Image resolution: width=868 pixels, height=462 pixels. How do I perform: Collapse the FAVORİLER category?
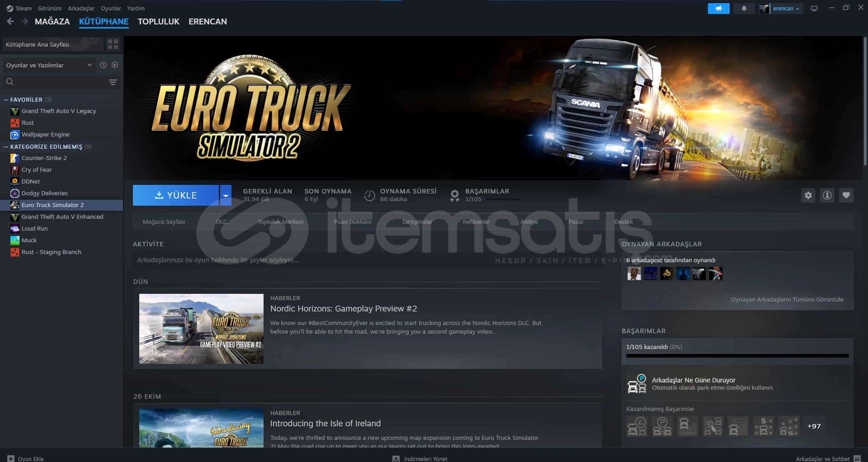coord(6,99)
